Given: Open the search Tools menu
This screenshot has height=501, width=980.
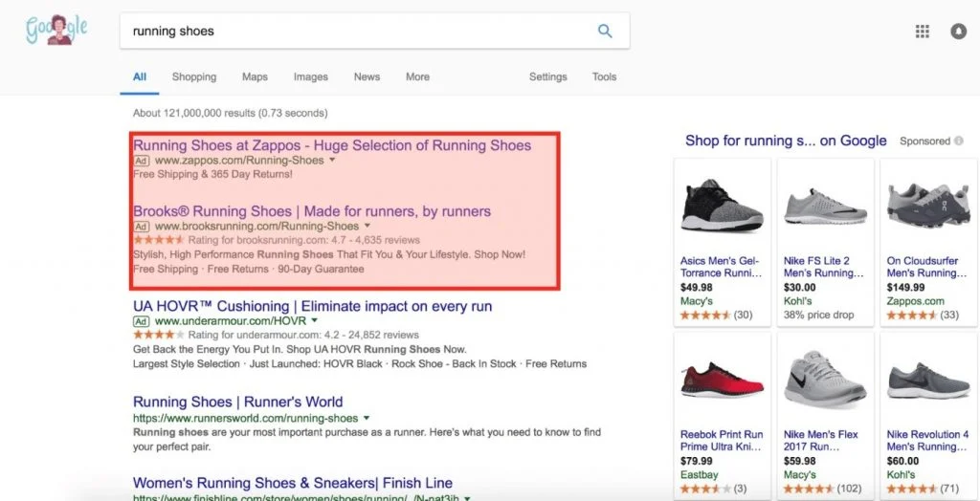Looking at the screenshot, I should pos(605,76).
